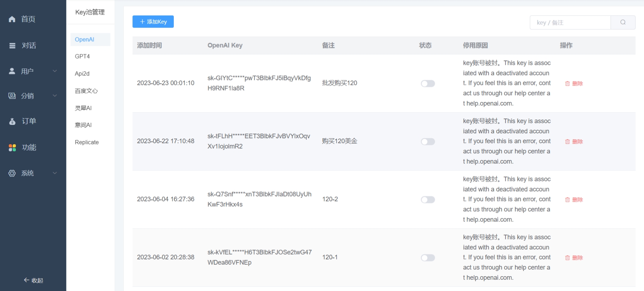644x291 pixels.
Task: Focus the key / 备注 search field
Action: [x=570, y=23]
